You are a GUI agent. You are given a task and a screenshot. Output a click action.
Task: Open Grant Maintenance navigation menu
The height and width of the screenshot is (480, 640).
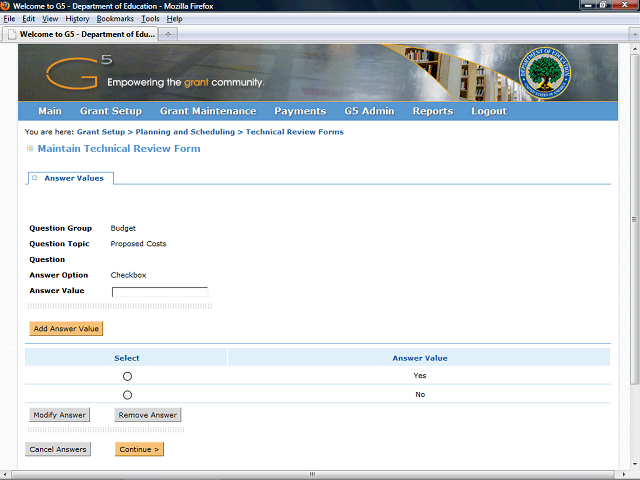coord(208,111)
